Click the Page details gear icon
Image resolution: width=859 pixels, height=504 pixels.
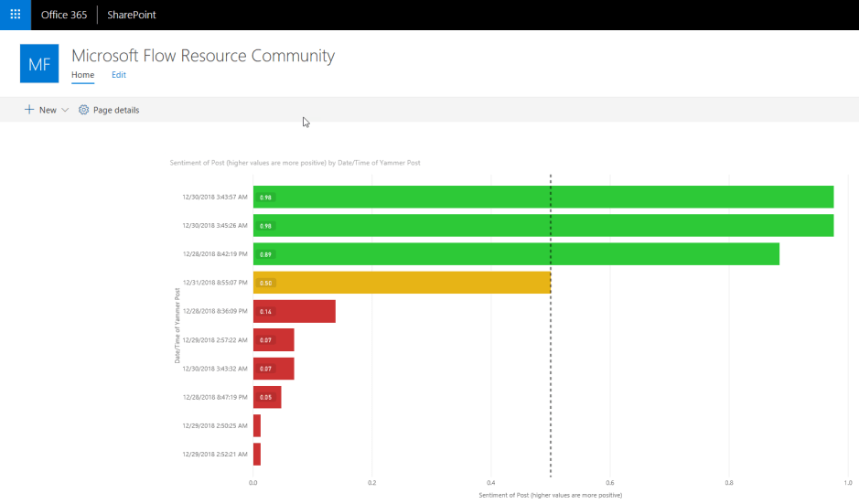pyautogui.click(x=84, y=110)
